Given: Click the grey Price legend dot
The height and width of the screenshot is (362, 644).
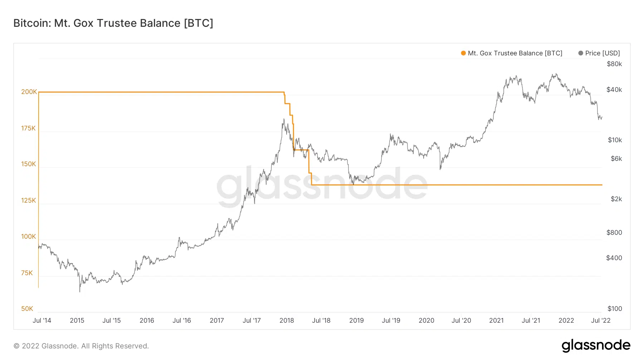Looking at the screenshot, I should click(581, 53).
